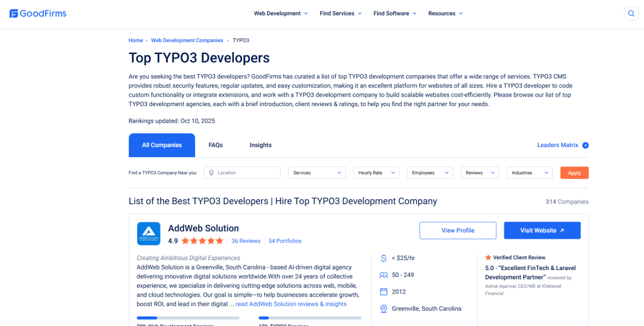Click the 314 Companies count text
Viewport: 644px width, 326px height.
[x=567, y=202]
